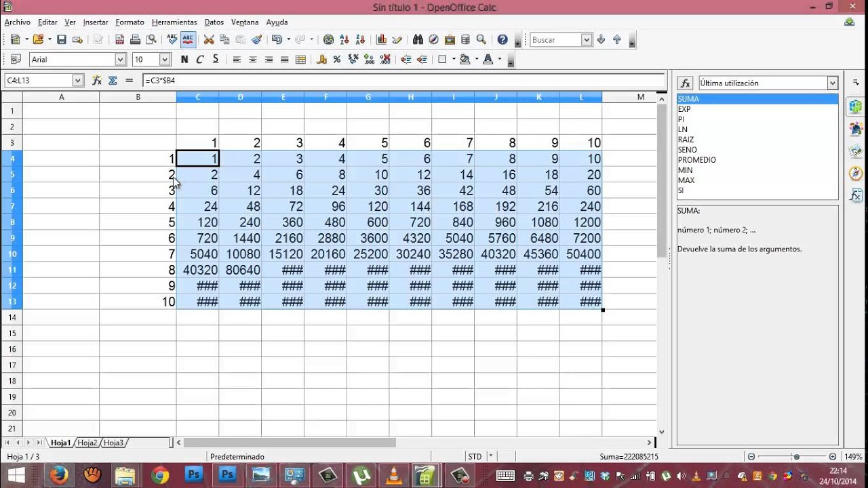Open the Archivo menu
This screenshot has width=868, height=488.
click(x=18, y=22)
